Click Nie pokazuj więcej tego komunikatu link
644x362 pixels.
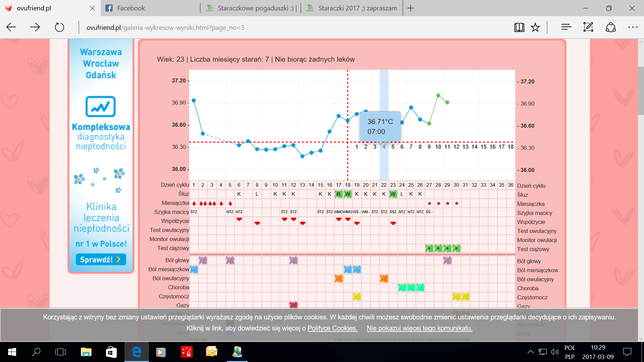click(419, 328)
